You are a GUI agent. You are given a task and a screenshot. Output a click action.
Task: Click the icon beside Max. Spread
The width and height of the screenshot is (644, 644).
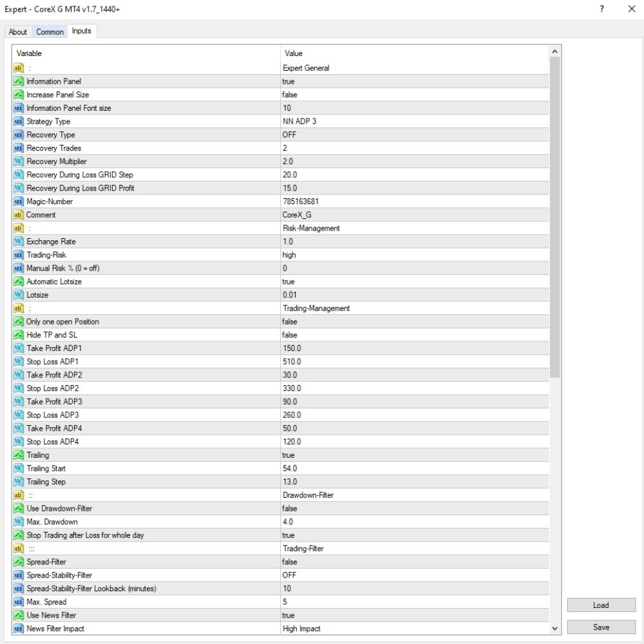tap(19, 602)
